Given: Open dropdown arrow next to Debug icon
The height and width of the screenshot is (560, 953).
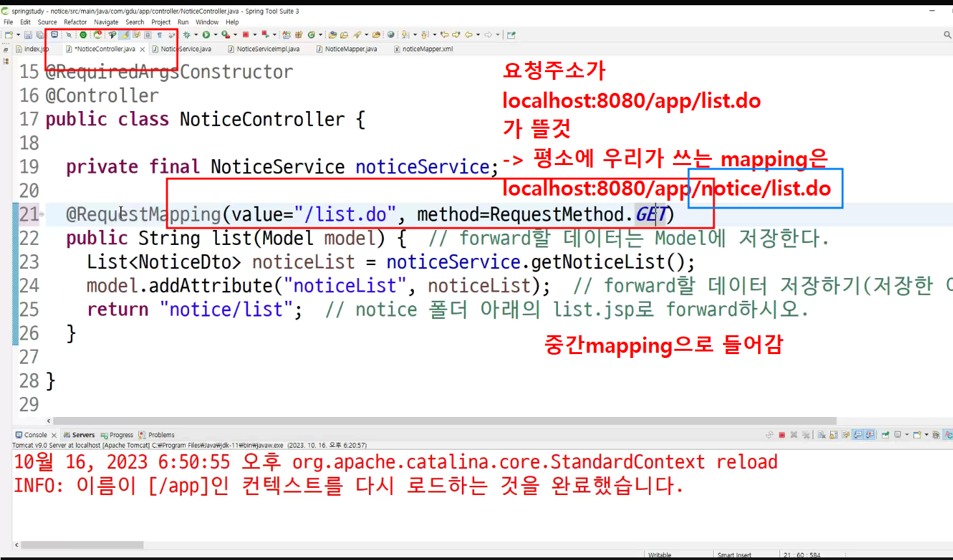Looking at the screenshot, I should click(196, 35).
